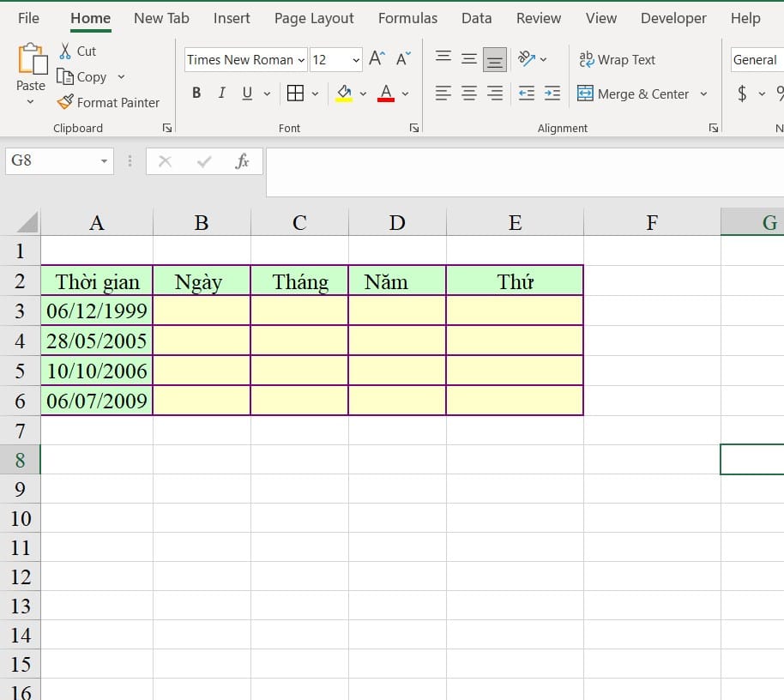
Task: Open the General number format dropdown
Action: click(x=756, y=60)
